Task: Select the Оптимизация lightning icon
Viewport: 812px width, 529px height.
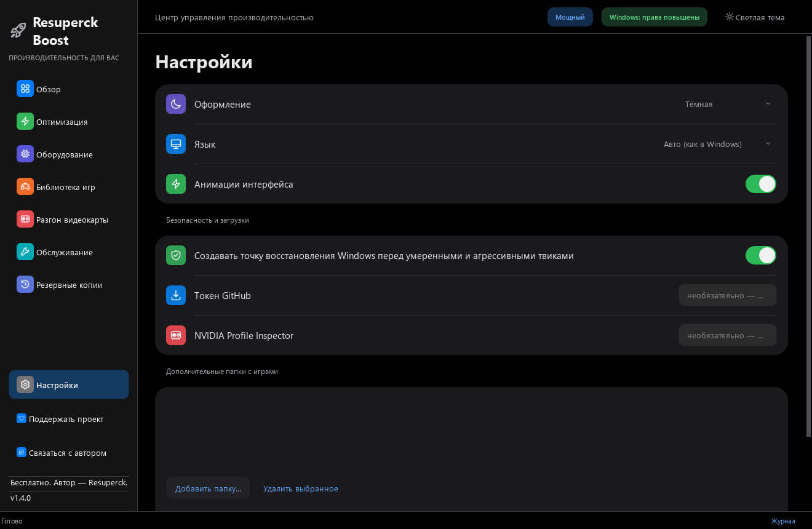Action: (25, 122)
